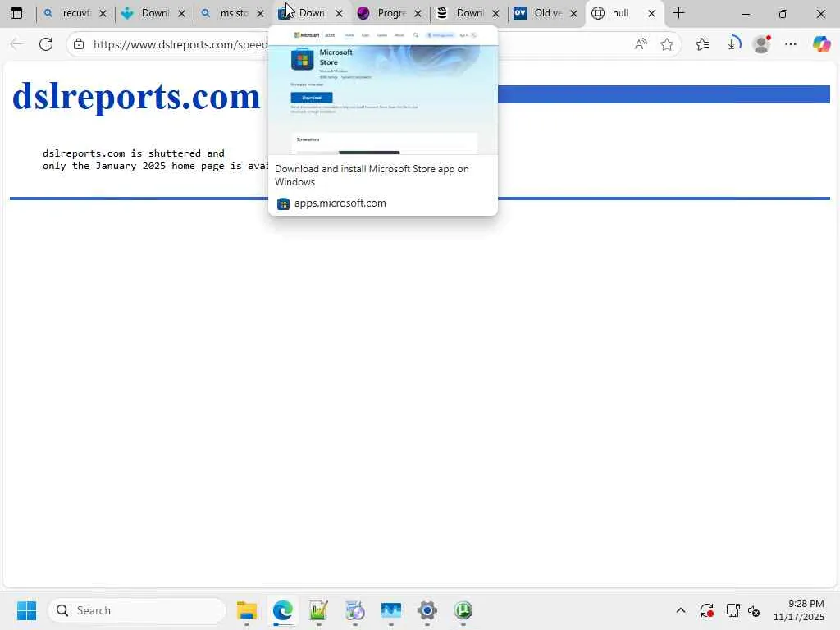Viewport: 840px width, 630px height.
Task: Close the Microsoft Store download tab
Action: click(339, 13)
